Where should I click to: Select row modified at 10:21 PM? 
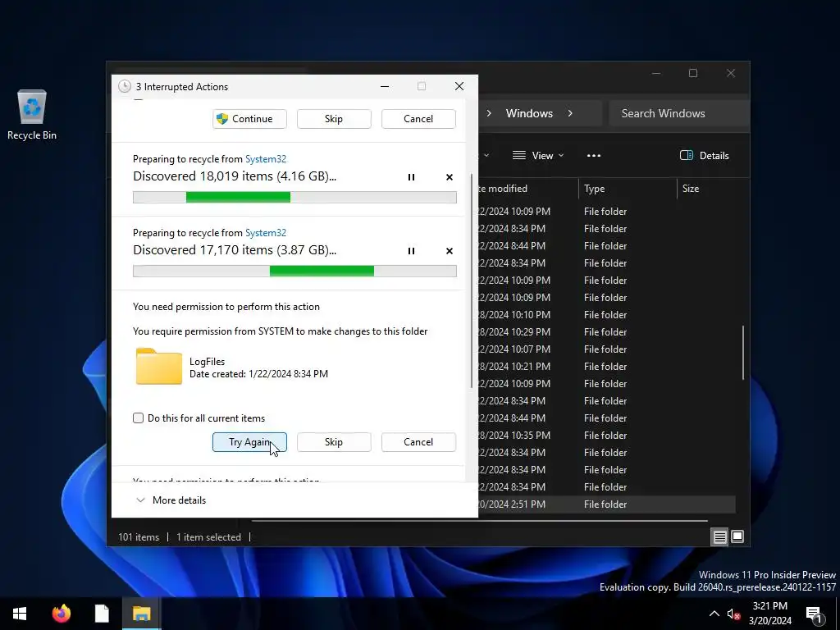[606, 367]
